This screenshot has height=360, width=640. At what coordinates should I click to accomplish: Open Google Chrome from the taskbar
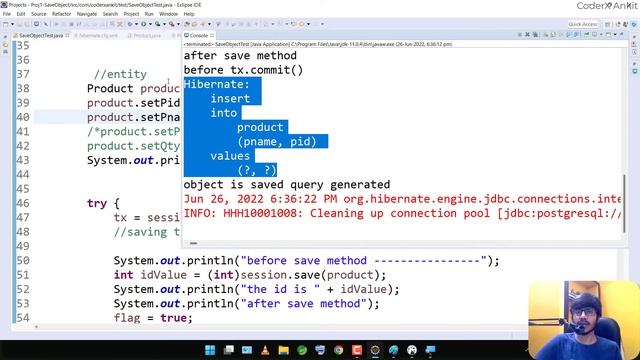pyautogui.click(x=338, y=350)
